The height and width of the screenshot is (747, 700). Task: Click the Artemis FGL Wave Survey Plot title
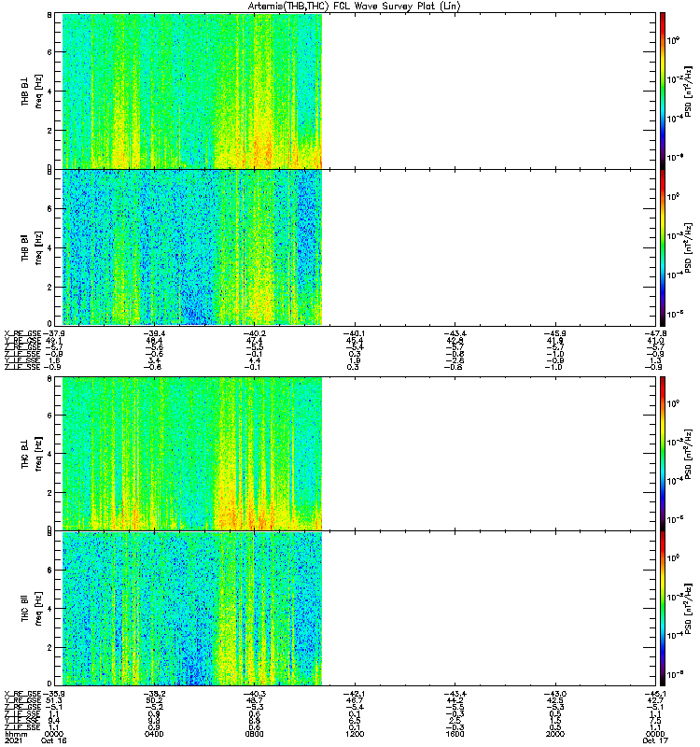355,7
